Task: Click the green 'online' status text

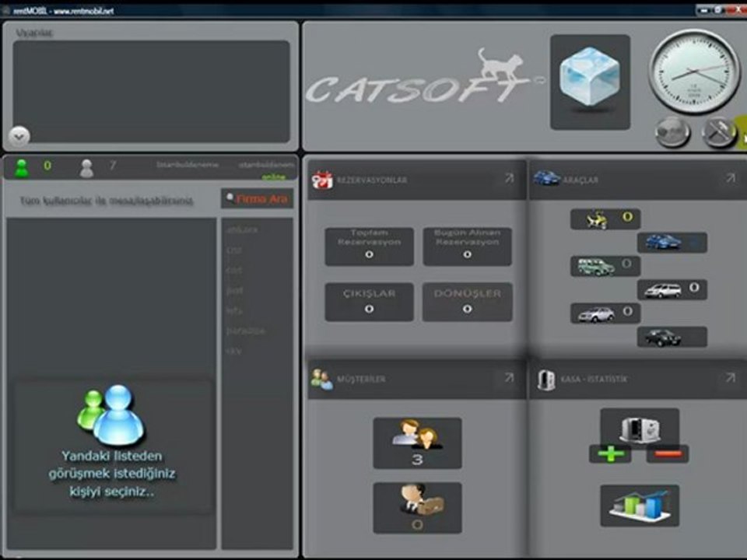Action: 273,177
